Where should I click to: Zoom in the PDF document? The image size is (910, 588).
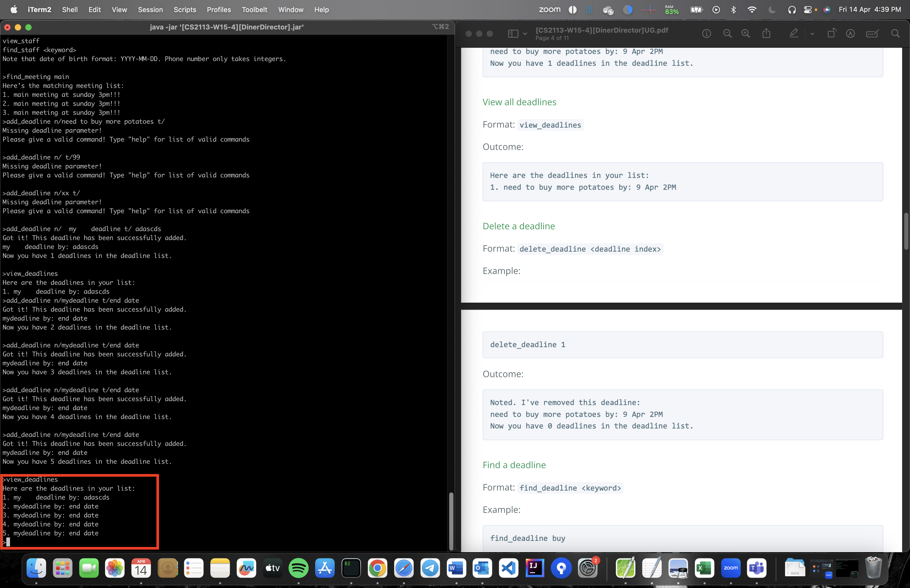click(745, 34)
